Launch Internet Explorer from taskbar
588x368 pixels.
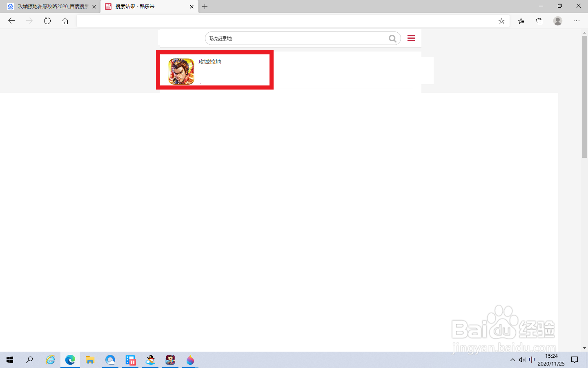tap(50, 360)
